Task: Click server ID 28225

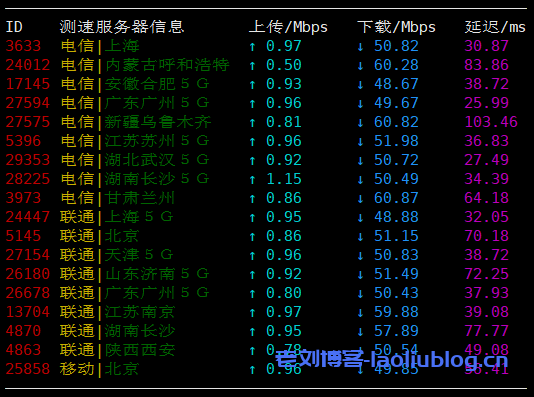Action: (28, 179)
